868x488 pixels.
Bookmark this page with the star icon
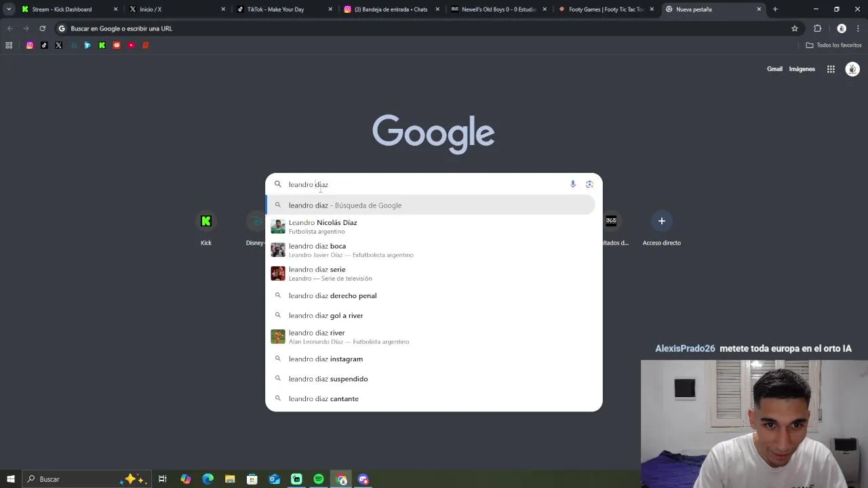click(795, 28)
